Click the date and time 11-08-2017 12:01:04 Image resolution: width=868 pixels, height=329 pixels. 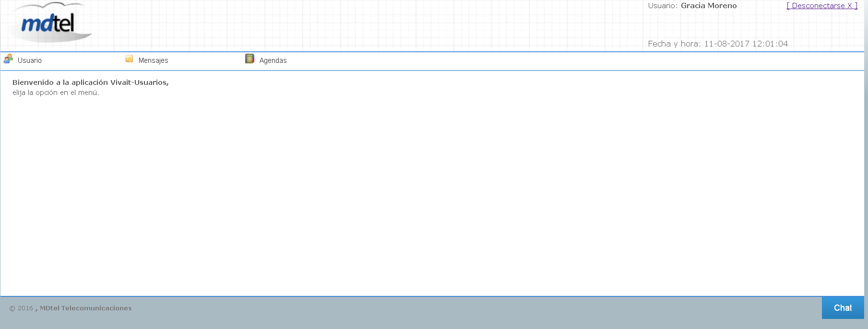tap(746, 44)
